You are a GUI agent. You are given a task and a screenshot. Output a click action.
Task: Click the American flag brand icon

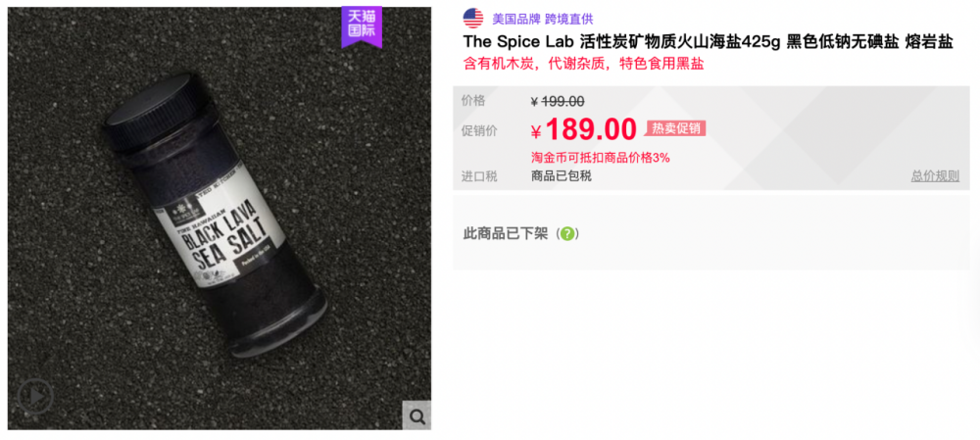click(x=473, y=19)
